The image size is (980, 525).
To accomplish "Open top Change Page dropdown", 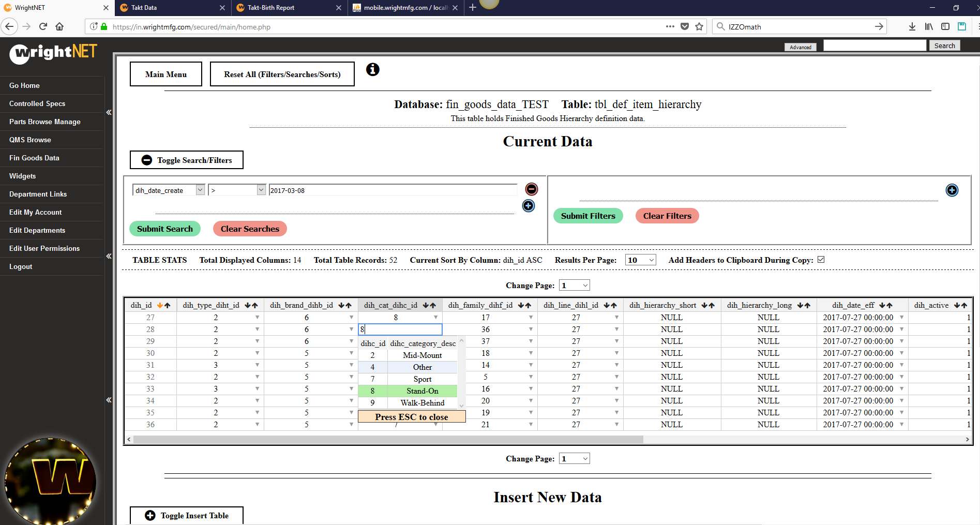I will (575, 285).
